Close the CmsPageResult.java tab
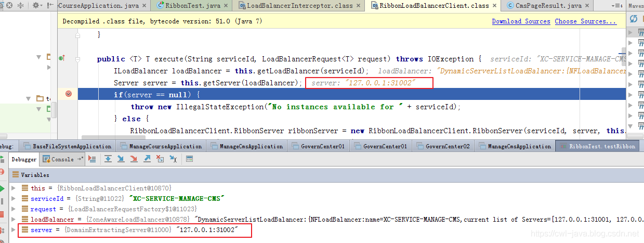The height and width of the screenshot is (243, 644). coord(587,6)
